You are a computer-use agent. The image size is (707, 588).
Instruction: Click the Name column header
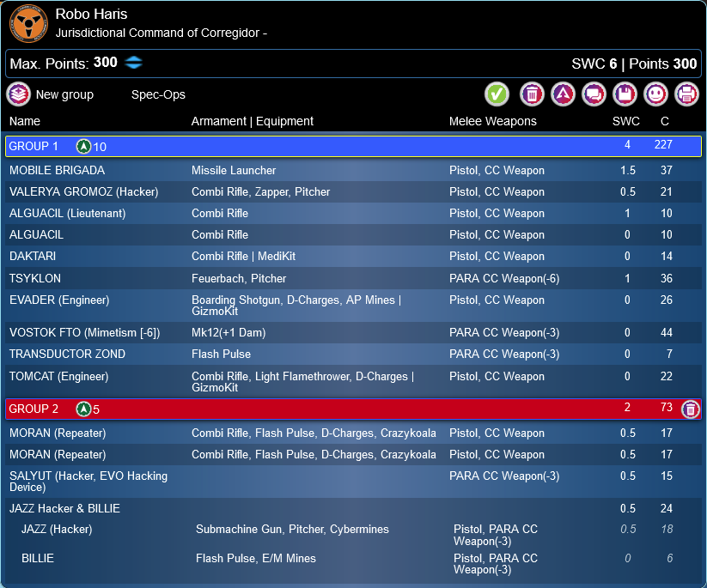(x=25, y=121)
